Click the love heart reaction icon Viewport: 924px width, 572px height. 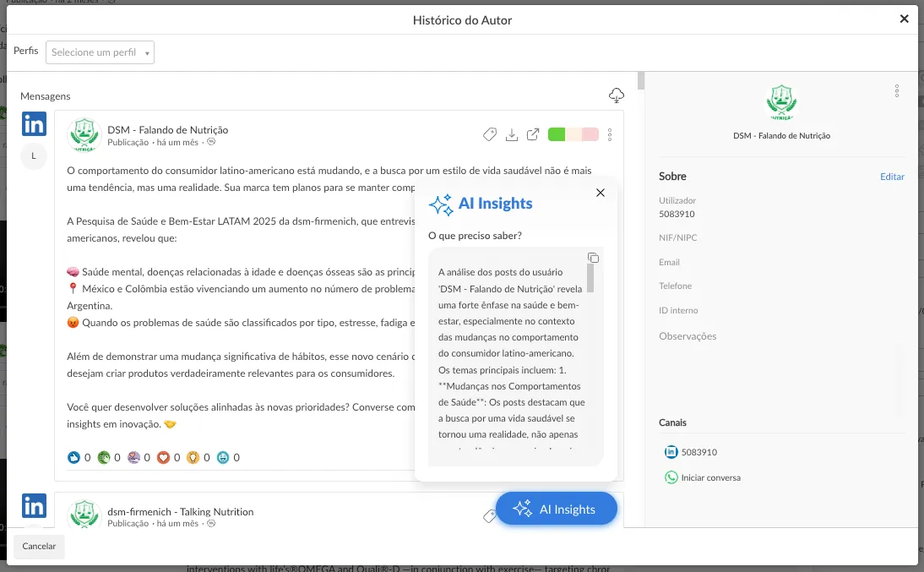(x=163, y=458)
